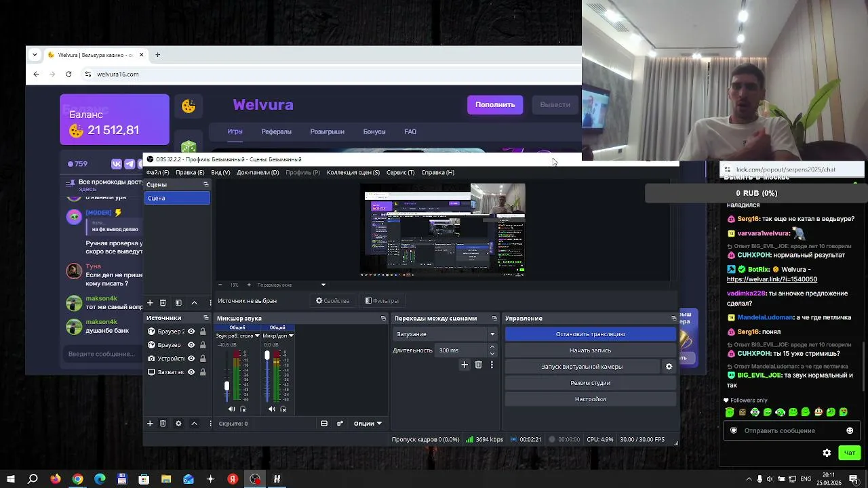This screenshot has width=868, height=488.
Task: Stop the stream with Остановить трансляцию
Action: coord(591,334)
